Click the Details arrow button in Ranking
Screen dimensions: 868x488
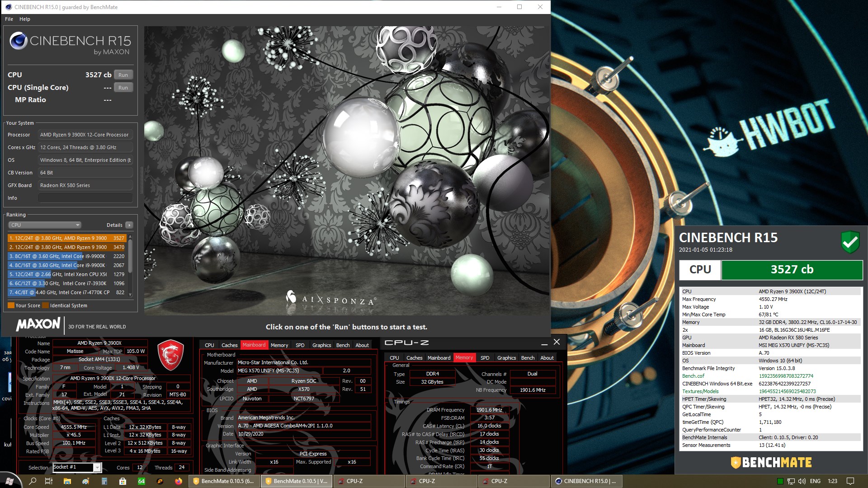click(x=129, y=225)
